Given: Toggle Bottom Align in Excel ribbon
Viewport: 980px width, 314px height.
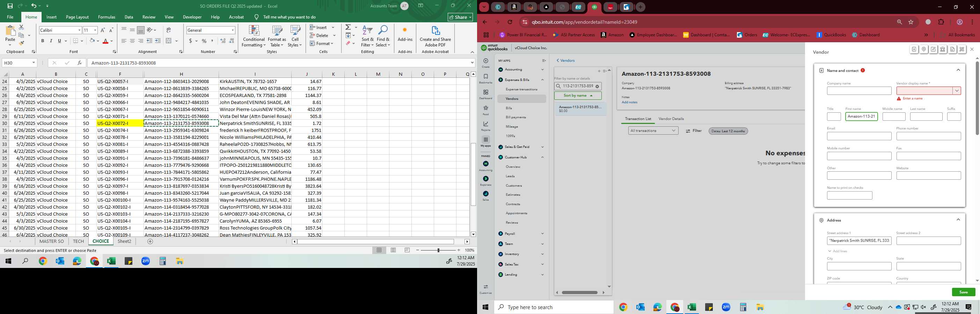Looking at the screenshot, I should (x=141, y=30).
